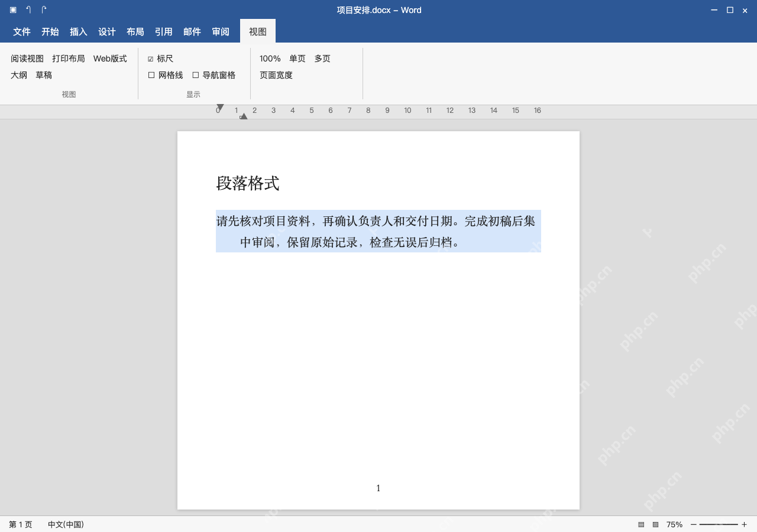Undo the last action with the undo arrow
Viewport: 757px width, 532px height.
click(x=28, y=10)
